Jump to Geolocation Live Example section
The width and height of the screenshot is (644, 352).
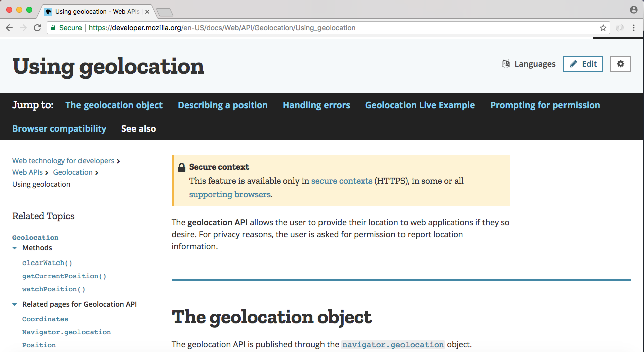pyautogui.click(x=420, y=105)
